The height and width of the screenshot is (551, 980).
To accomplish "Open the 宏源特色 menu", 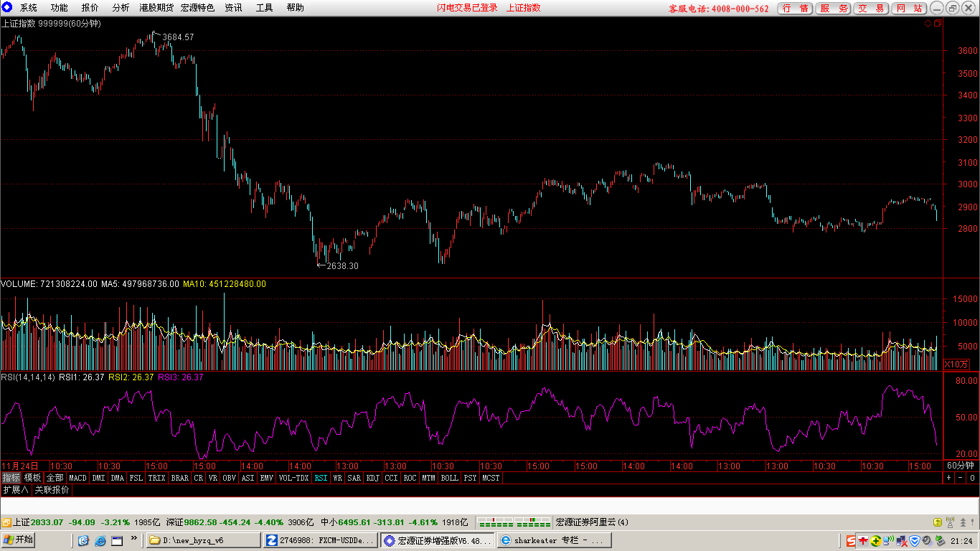I will coord(197,8).
